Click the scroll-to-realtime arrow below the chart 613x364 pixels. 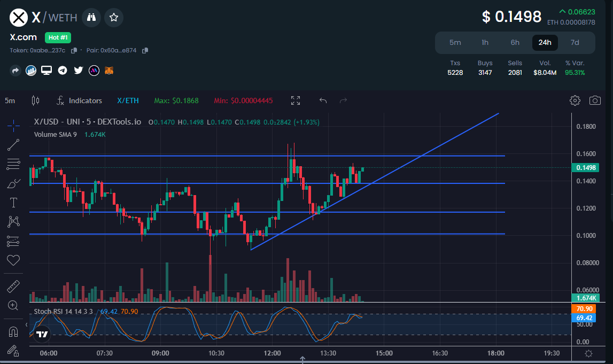(303, 360)
